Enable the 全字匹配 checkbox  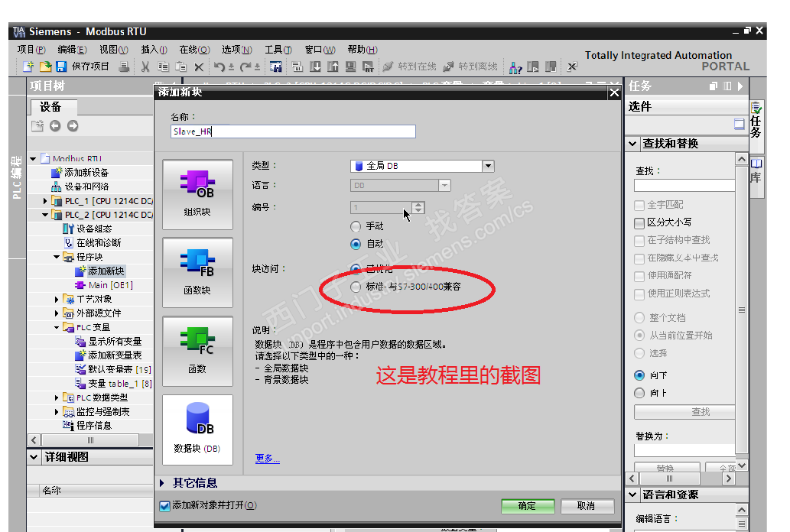(639, 205)
